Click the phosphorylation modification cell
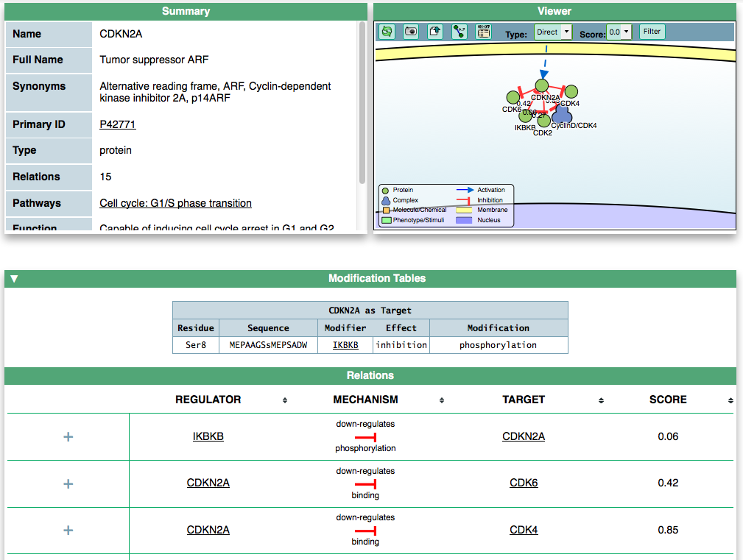Viewport: 743px width, 560px height. pyautogui.click(x=498, y=345)
